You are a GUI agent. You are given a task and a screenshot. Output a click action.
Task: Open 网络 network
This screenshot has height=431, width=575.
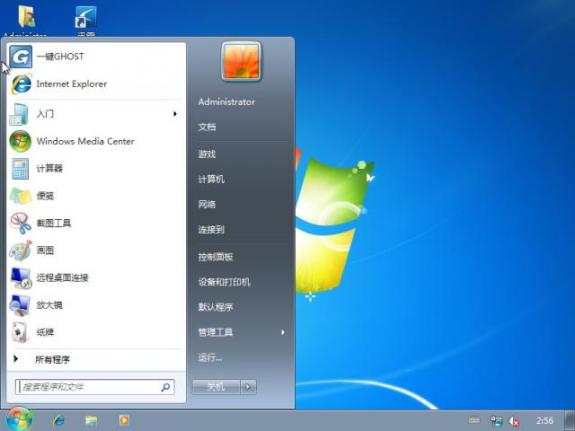click(x=207, y=204)
